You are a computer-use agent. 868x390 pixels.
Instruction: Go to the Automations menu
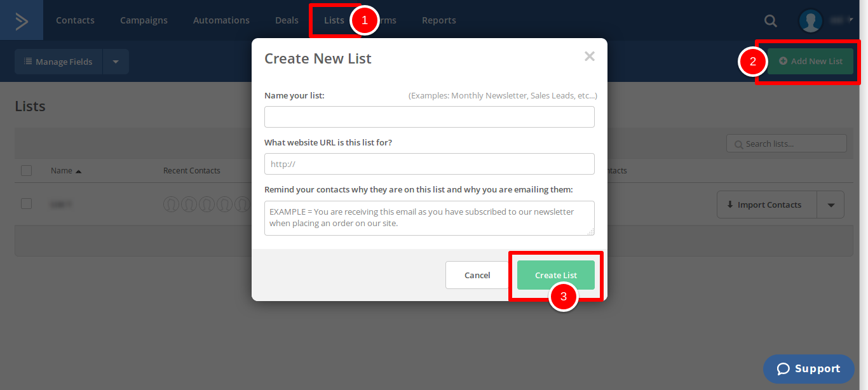(x=221, y=20)
